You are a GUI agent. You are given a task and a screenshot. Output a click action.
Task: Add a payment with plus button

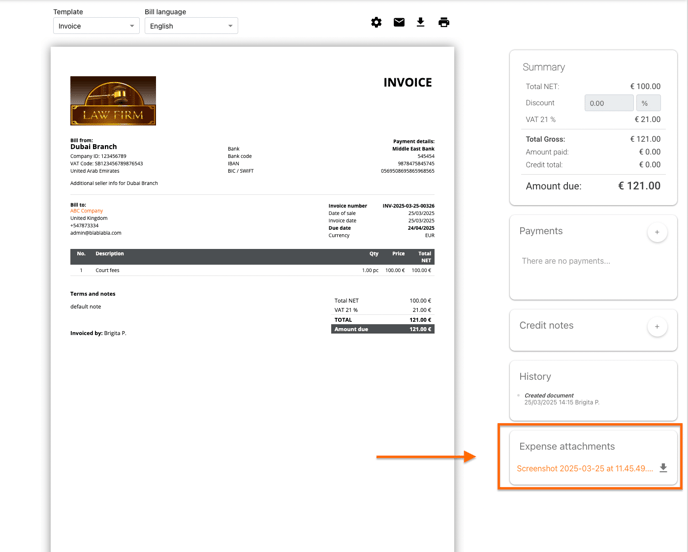point(657,232)
